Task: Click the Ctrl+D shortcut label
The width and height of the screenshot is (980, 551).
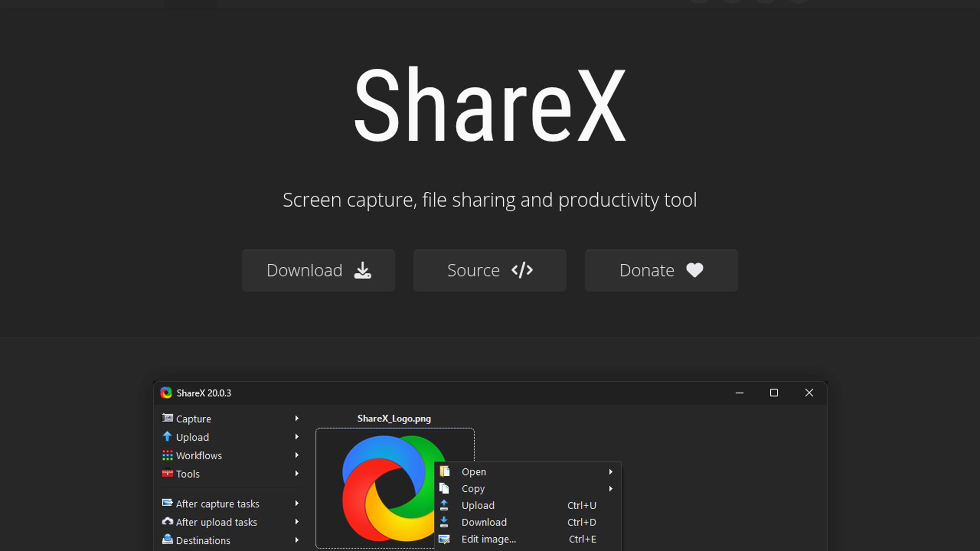Action: [582, 522]
